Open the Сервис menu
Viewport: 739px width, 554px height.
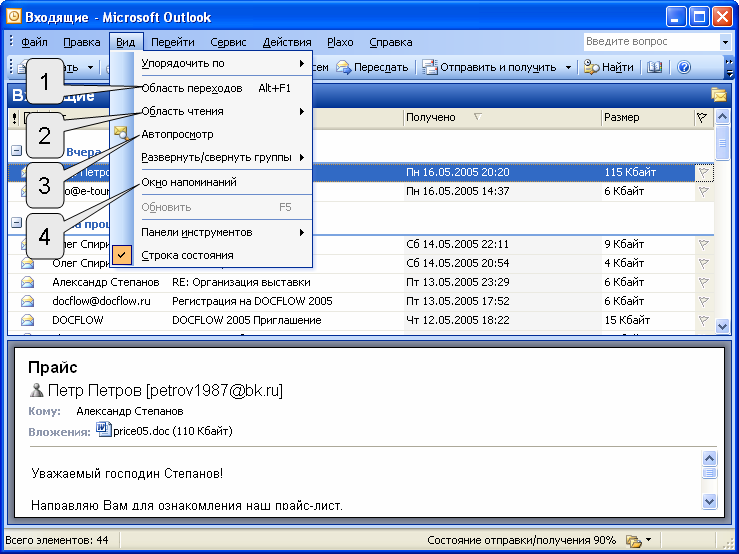click(228, 42)
